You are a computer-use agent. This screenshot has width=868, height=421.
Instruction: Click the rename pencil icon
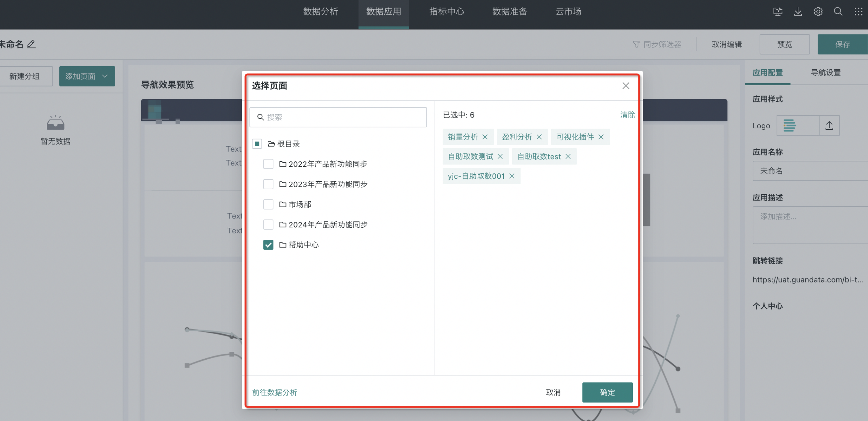[31, 44]
